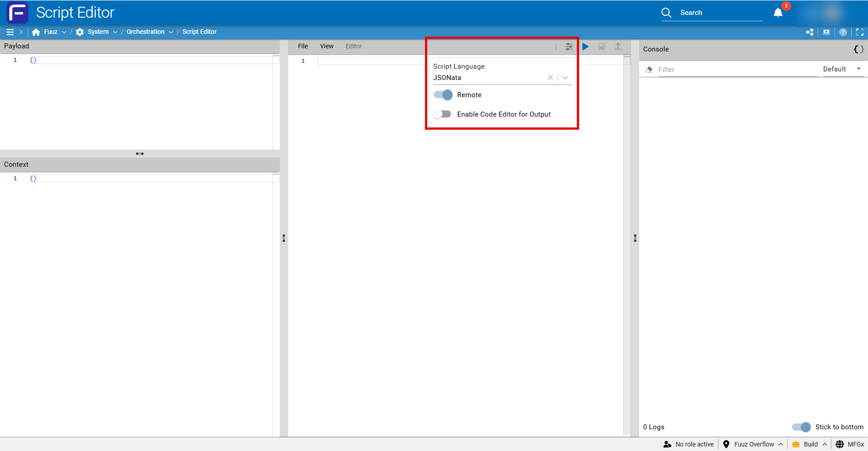Viewport: 868px width, 451px height.
Task: Click the notifications bell icon
Action: pyautogui.click(x=778, y=13)
